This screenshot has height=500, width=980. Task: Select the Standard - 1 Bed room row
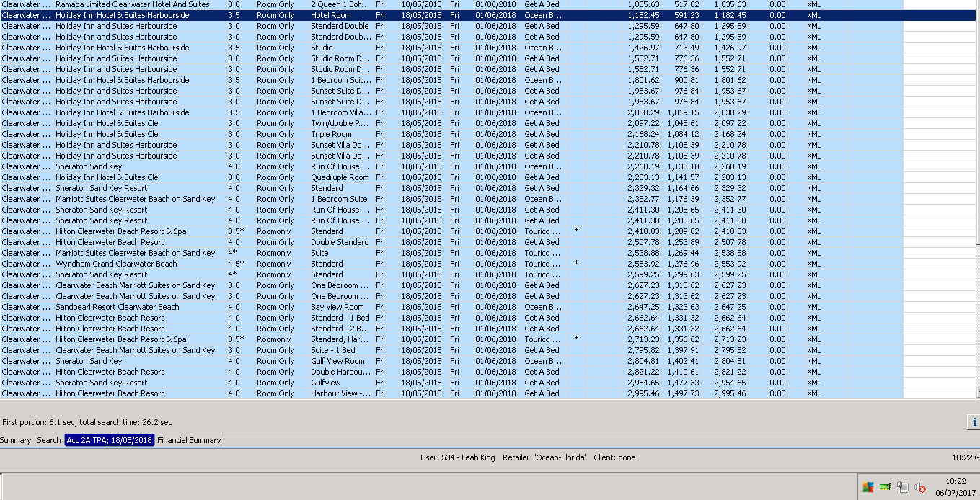click(x=451, y=318)
